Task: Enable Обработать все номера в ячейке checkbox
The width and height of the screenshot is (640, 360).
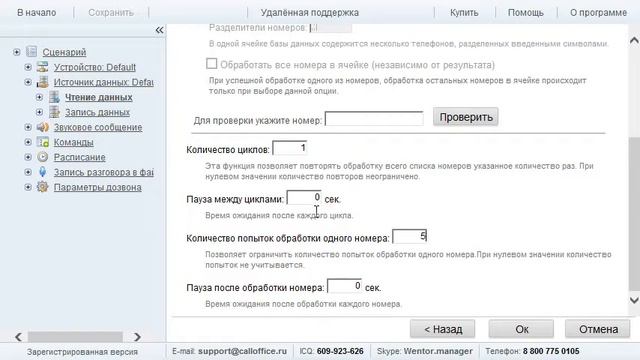Action: 211,64
